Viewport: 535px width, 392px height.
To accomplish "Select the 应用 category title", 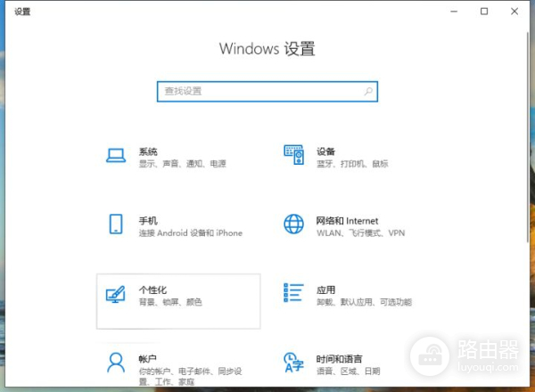I will click(x=325, y=290).
